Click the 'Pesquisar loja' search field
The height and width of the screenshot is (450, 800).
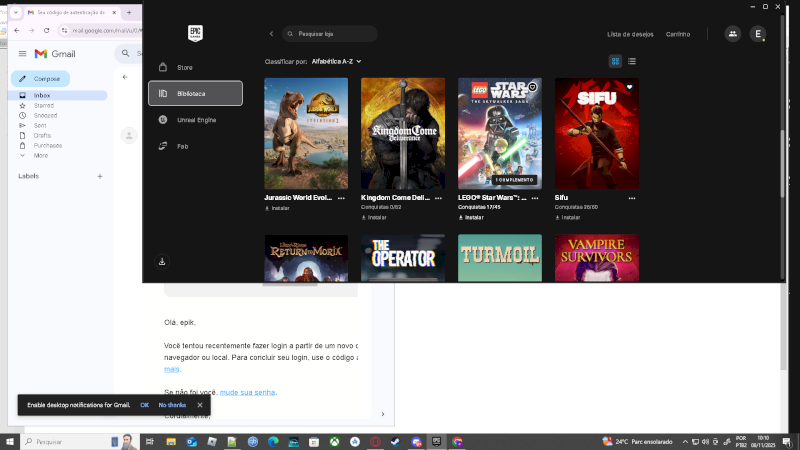pyautogui.click(x=330, y=34)
